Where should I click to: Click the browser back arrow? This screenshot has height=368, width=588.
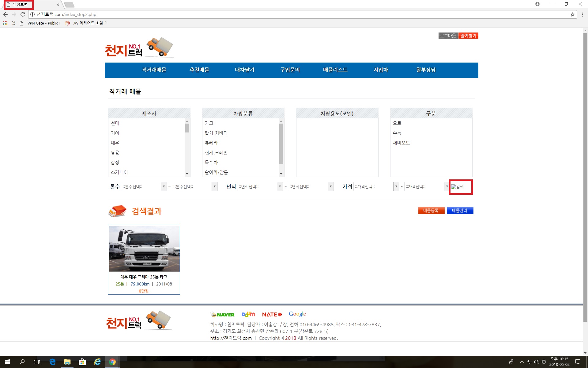point(6,14)
